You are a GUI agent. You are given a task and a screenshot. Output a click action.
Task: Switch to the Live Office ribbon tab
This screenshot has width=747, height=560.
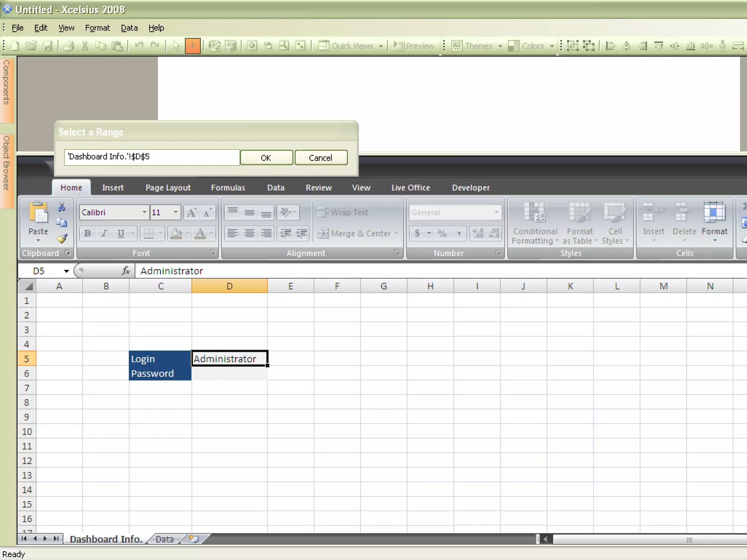point(411,188)
